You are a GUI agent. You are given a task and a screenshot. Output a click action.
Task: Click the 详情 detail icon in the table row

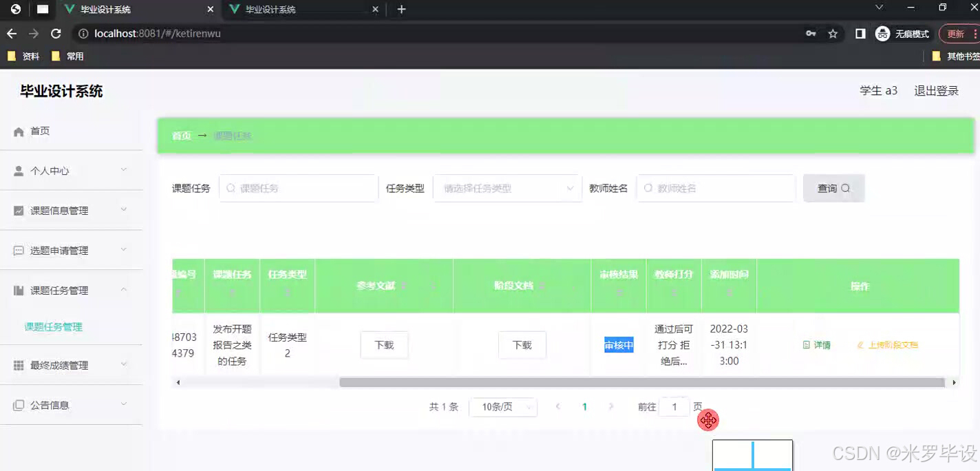pos(807,344)
